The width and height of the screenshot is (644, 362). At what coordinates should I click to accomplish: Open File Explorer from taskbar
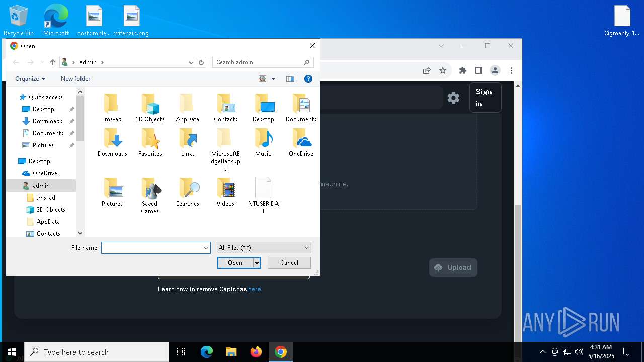click(231, 352)
